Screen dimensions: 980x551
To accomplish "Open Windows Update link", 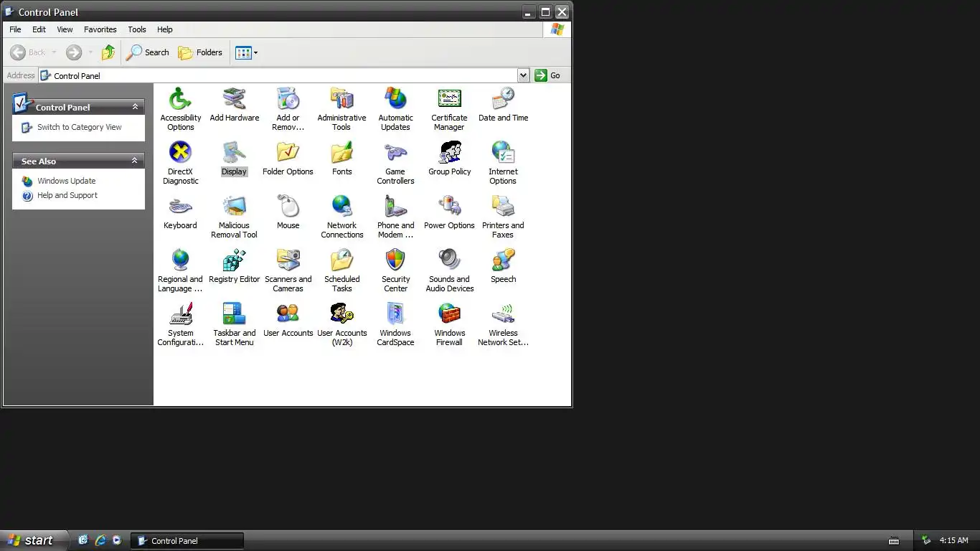I will 66,181.
